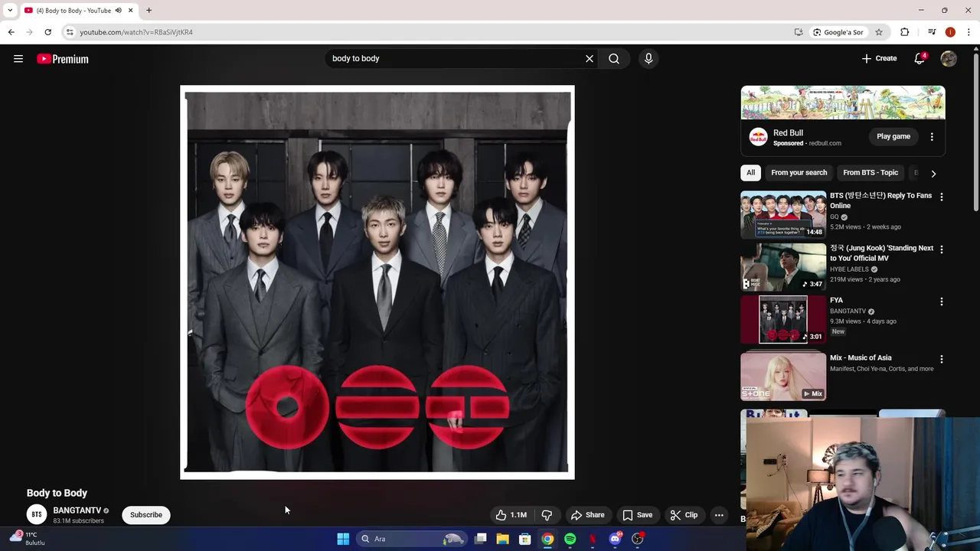Click 'Play game' on the Red Bull ad

tap(893, 136)
